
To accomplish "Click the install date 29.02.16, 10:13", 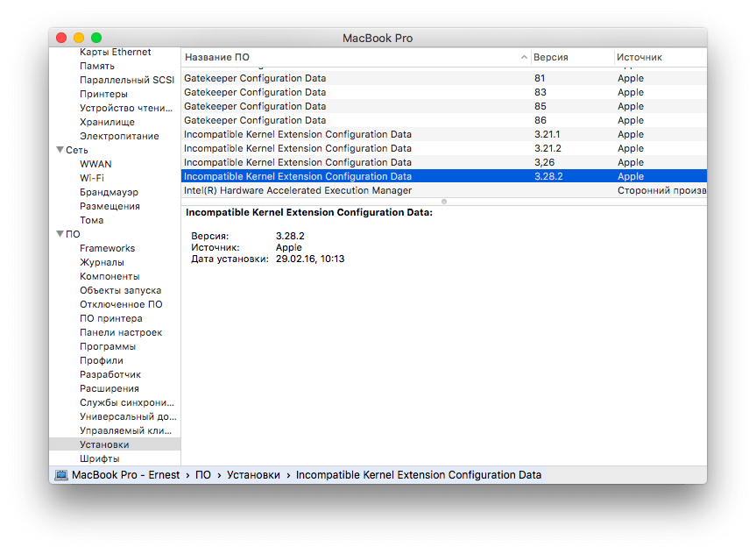I will pyautogui.click(x=310, y=259).
